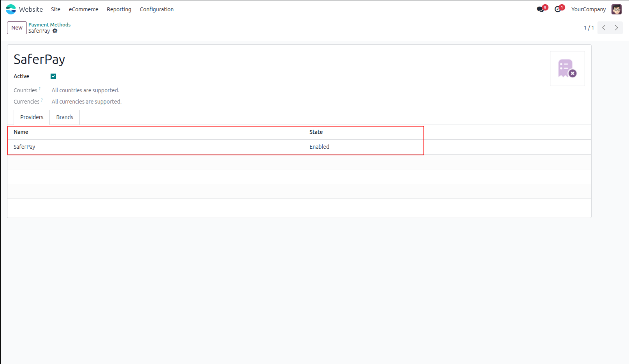Click the Enabled state cell
Viewport: 629px width, 364px height.
coord(320,147)
